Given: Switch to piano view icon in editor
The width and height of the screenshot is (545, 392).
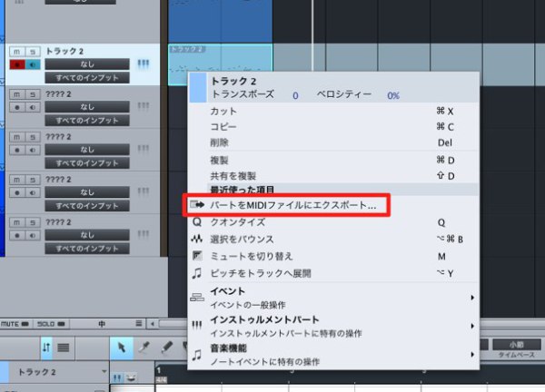Looking at the screenshot, I should point(117,377).
